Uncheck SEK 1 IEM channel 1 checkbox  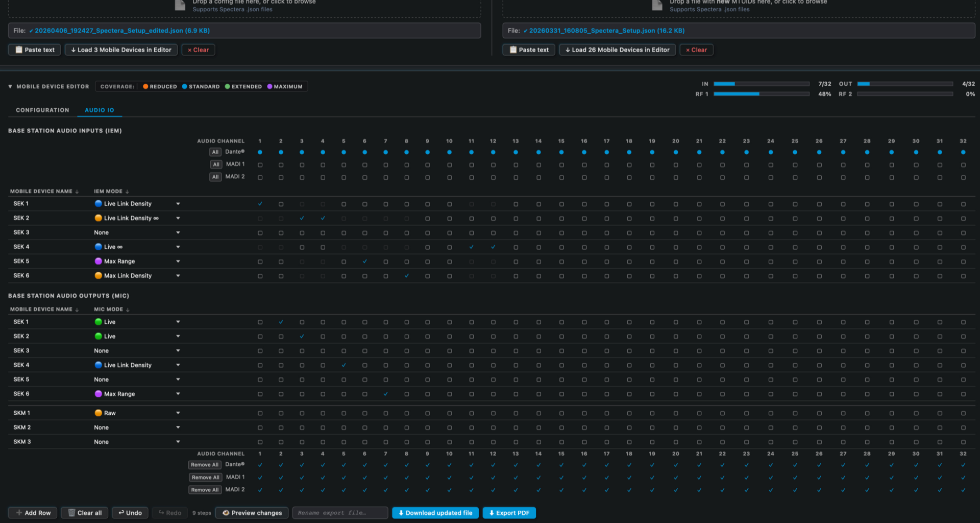(260, 204)
